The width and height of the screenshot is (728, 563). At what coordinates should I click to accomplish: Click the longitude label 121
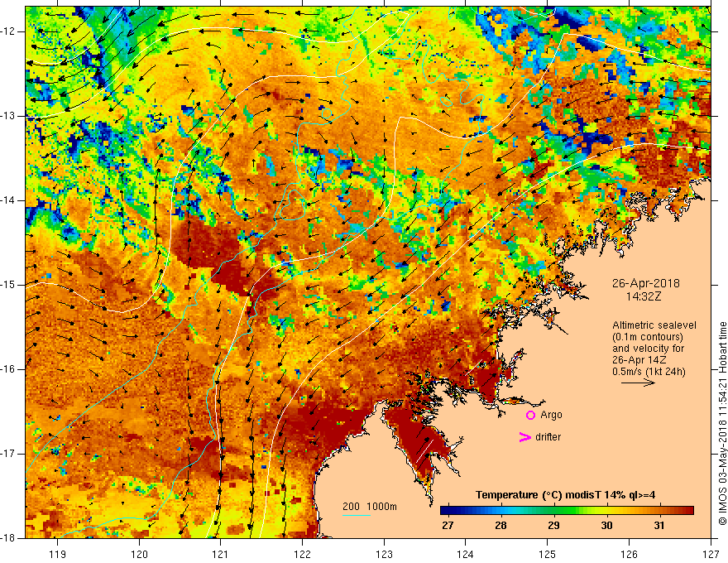pos(221,554)
